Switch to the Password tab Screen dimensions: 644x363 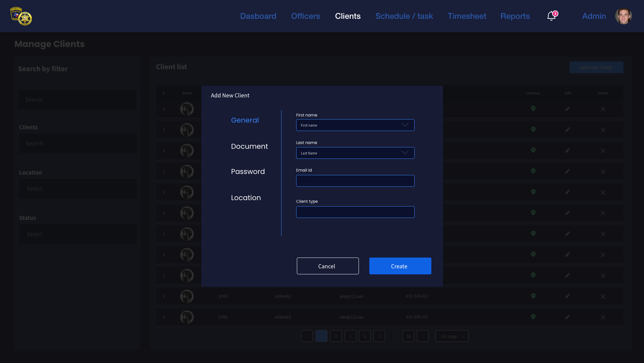click(248, 172)
